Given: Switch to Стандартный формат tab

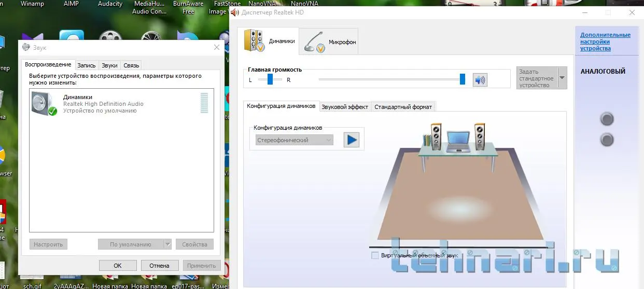Looking at the screenshot, I should [403, 107].
